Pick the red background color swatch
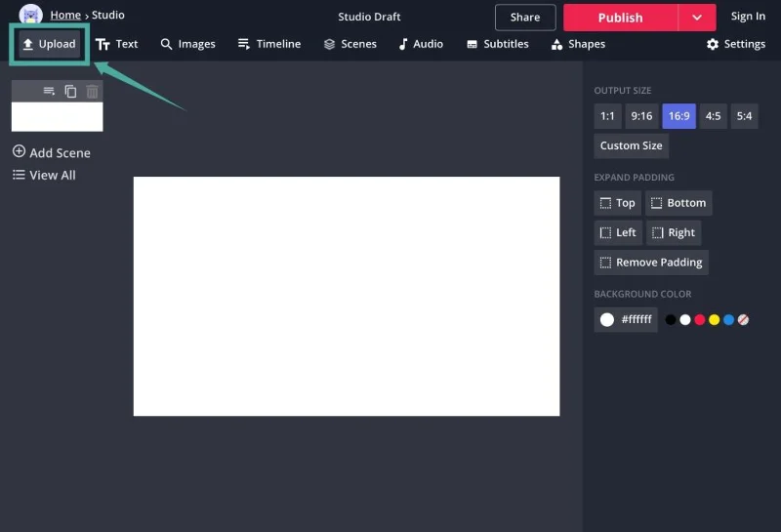Image resolution: width=781 pixels, height=532 pixels. (699, 319)
